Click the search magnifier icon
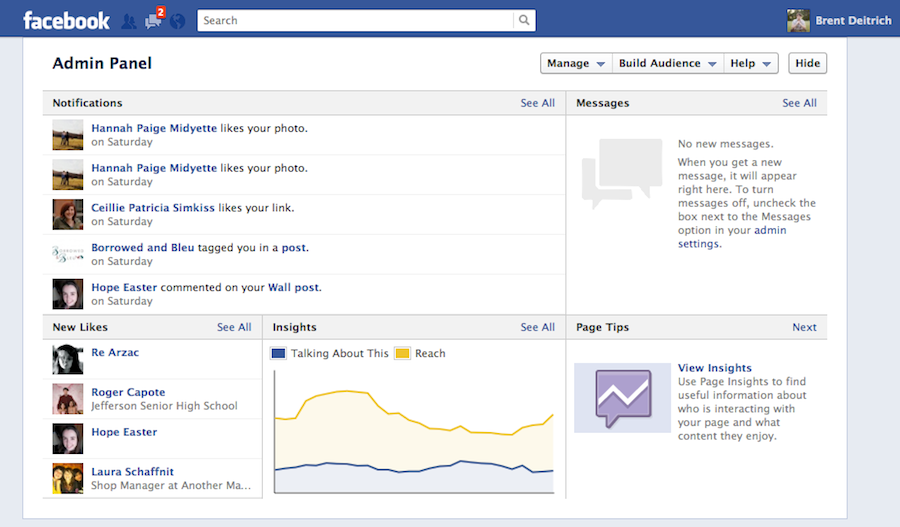900x527 pixels. pyautogui.click(x=524, y=20)
